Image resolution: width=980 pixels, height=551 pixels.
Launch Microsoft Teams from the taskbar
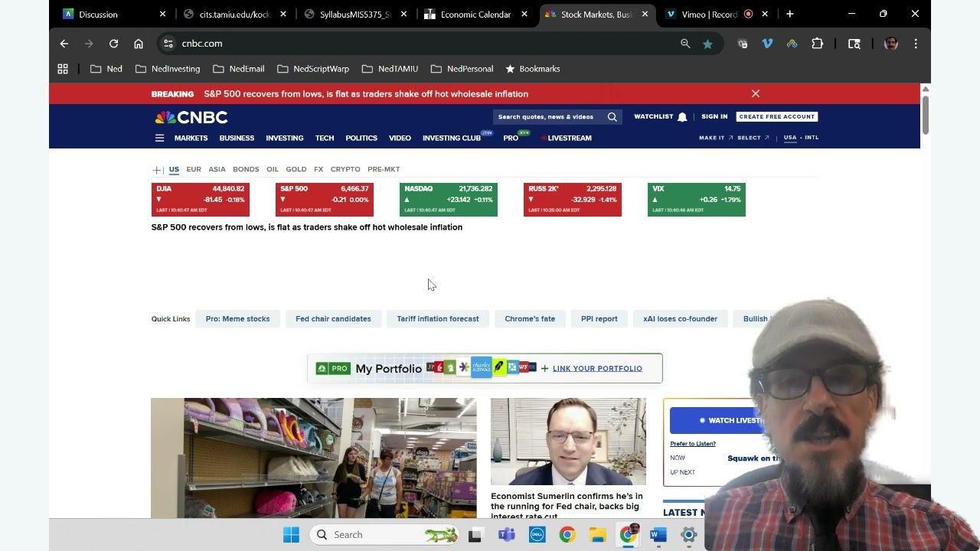pos(506,535)
